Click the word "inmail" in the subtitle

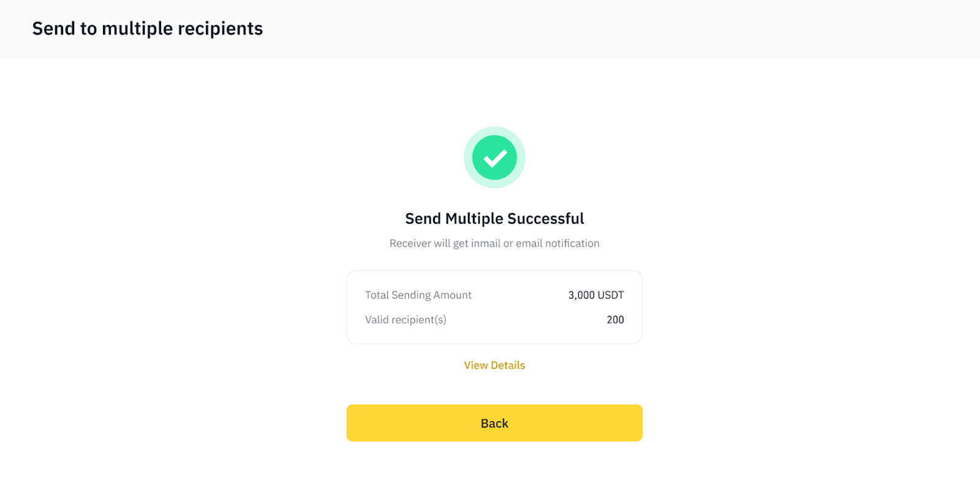click(x=486, y=243)
